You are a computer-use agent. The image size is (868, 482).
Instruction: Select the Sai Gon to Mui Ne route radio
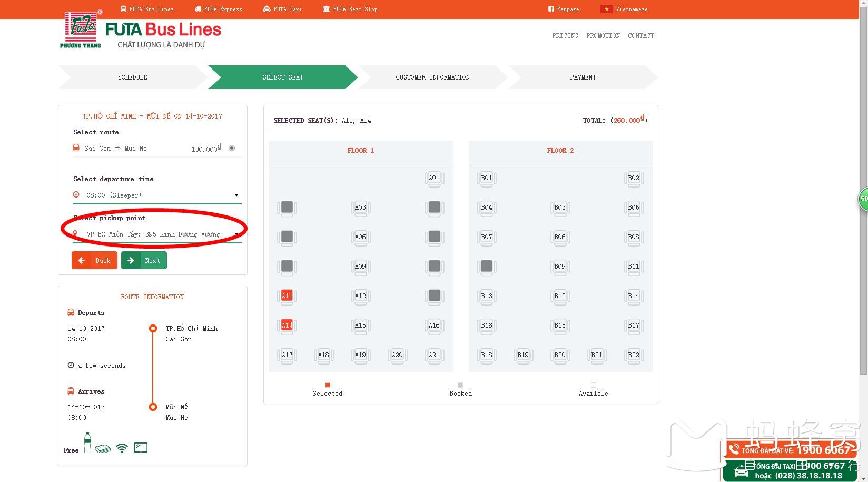pyautogui.click(x=232, y=149)
